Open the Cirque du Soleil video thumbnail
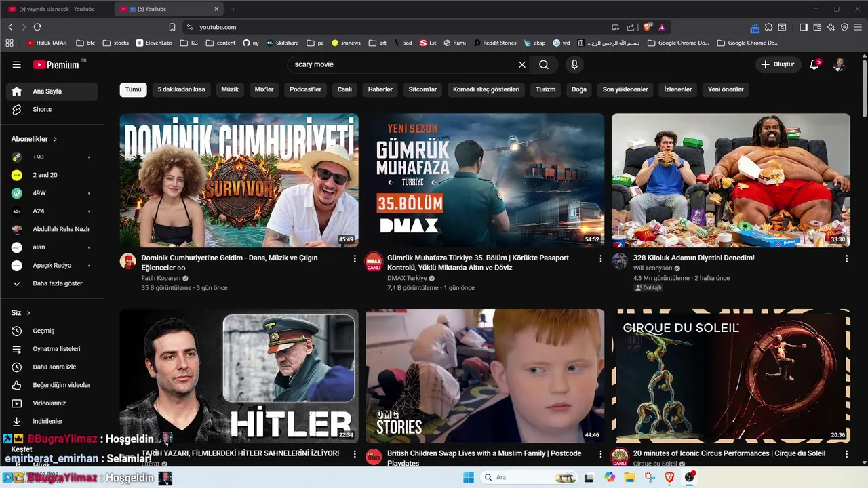 (x=731, y=376)
